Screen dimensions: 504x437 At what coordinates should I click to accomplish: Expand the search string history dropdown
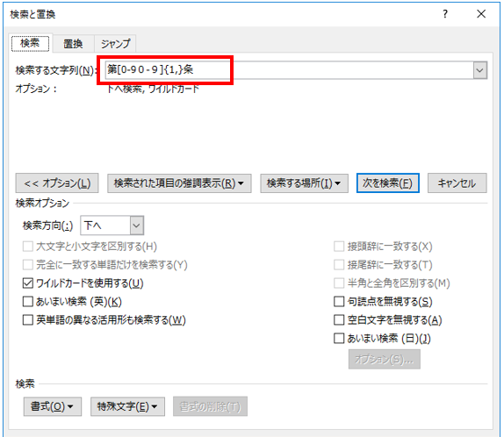click(x=480, y=70)
